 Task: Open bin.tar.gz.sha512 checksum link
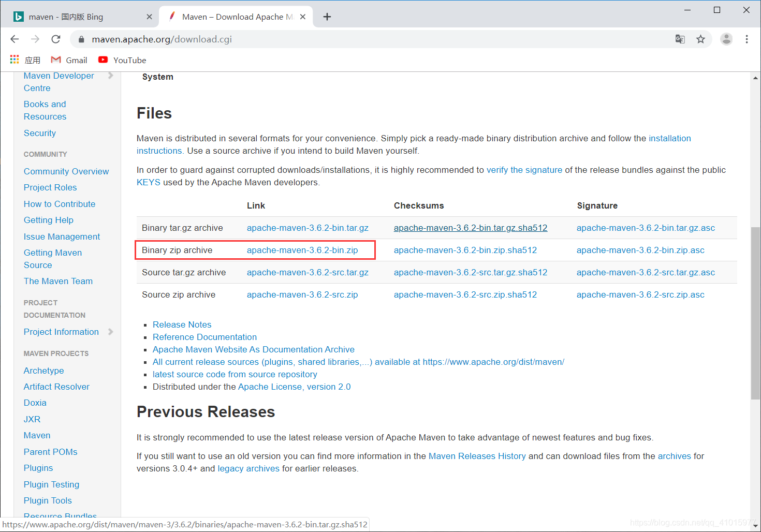pos(471,228)
